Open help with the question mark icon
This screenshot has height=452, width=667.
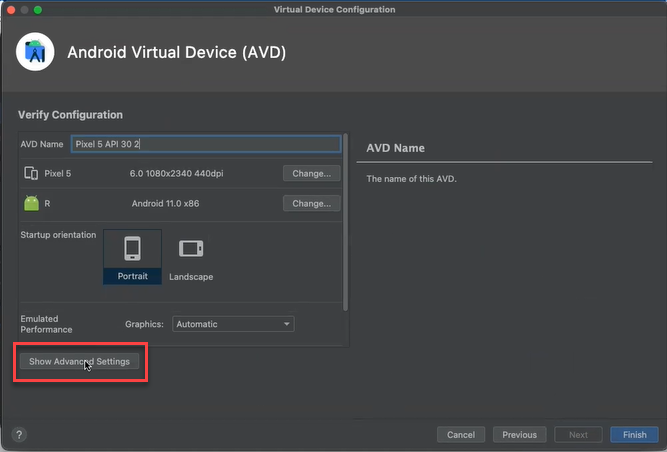[19, 435]
